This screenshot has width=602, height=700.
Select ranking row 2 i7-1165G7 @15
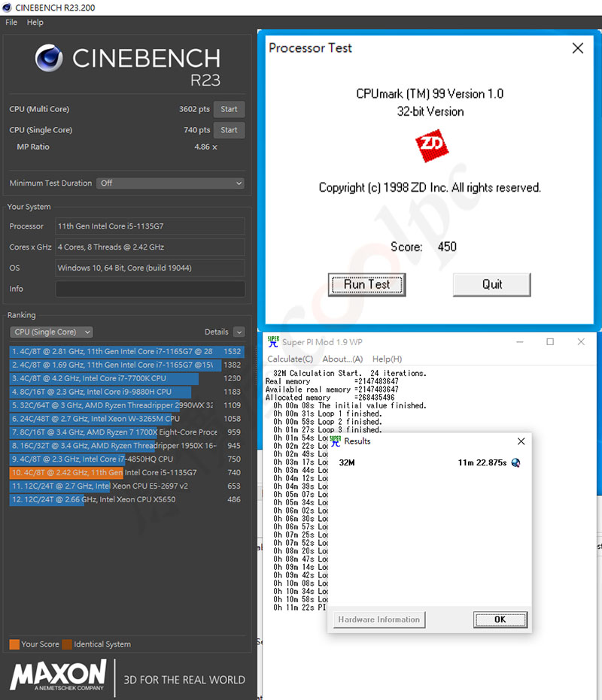coord(127,365)
